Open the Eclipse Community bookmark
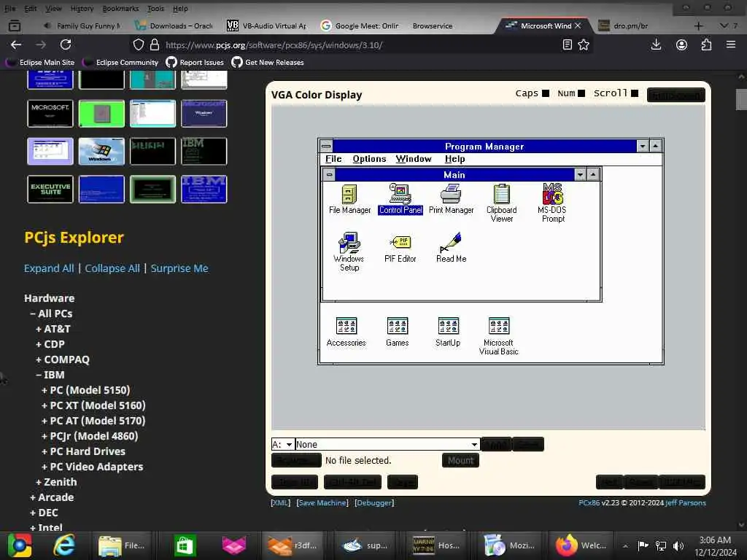Image resolution: width=747 pixels, height=560 pixels. [120, 63]
